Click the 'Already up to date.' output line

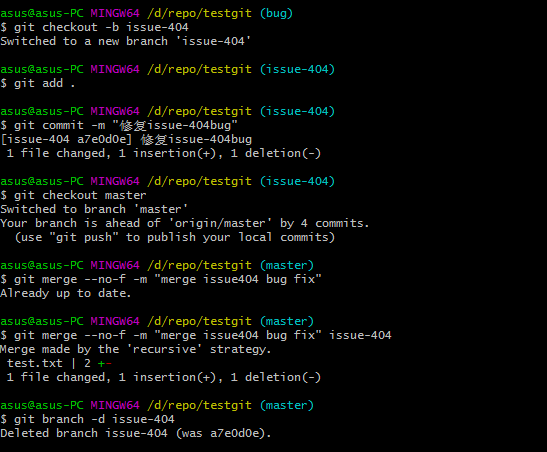point(66,293)
